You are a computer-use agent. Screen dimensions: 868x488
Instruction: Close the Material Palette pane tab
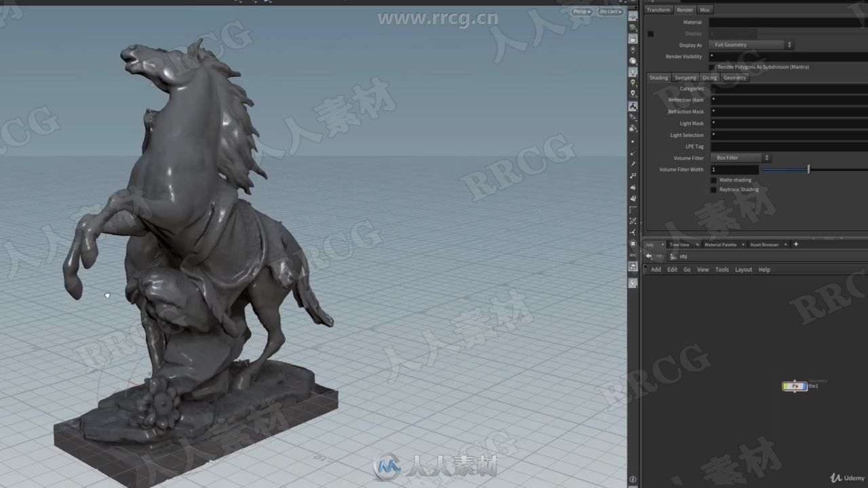[x=743, y=245]
